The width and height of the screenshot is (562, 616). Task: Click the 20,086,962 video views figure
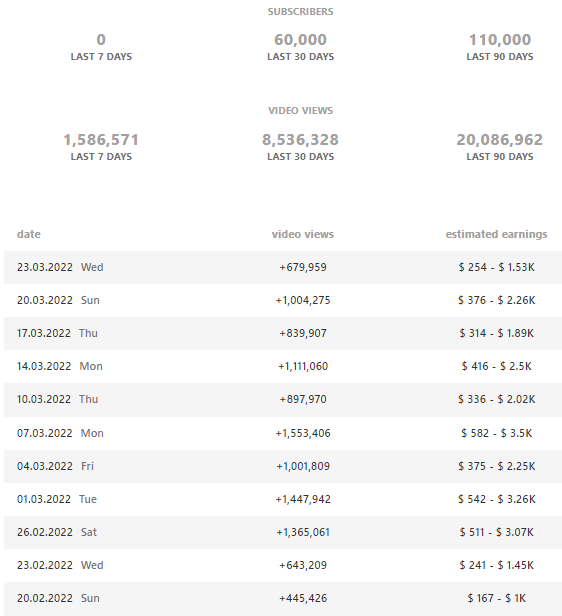click(x=500, y=140)
